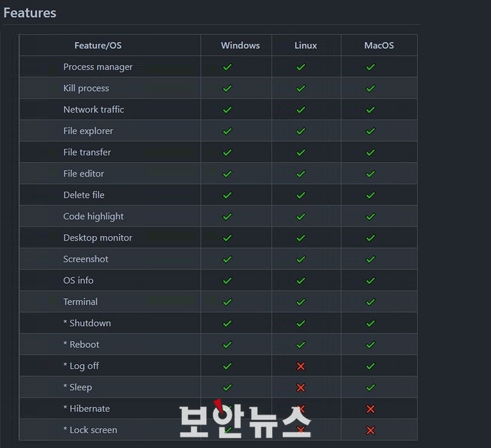Click the Linux checkmark for File transfer

click(300, 152)
